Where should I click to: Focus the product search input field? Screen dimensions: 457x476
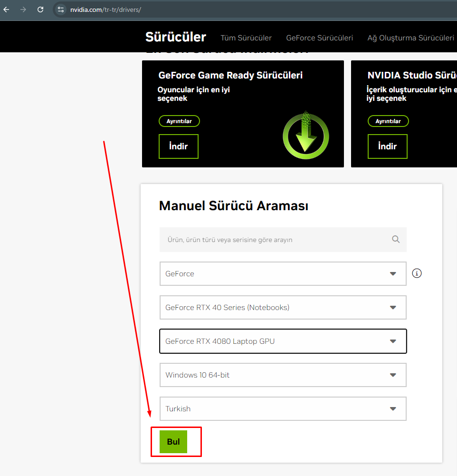point(283,240)
